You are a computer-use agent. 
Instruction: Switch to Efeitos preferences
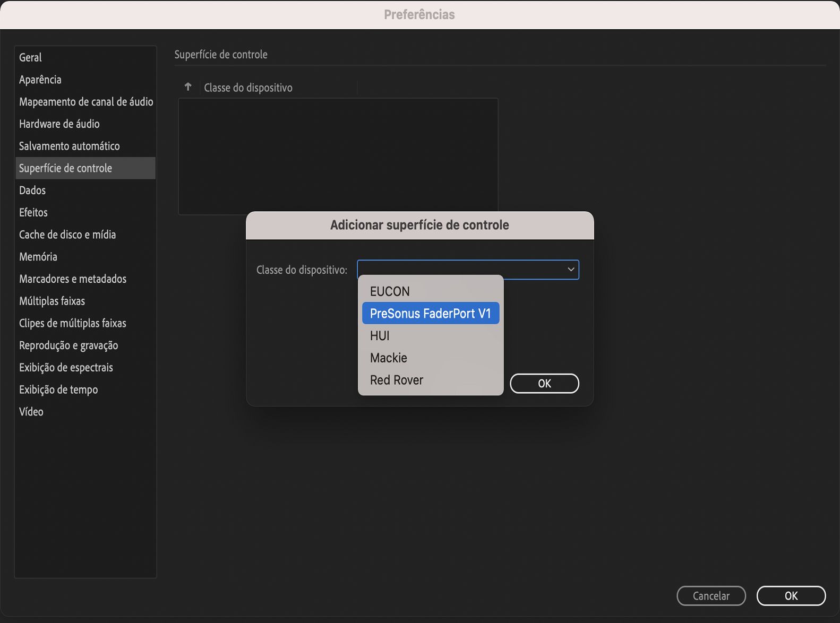85,212
